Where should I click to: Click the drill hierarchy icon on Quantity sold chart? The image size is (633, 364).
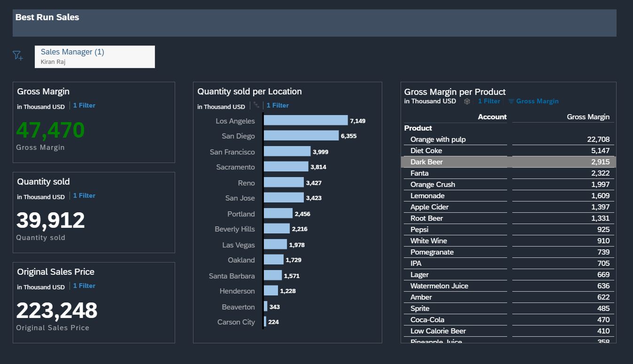pos(256,105)
